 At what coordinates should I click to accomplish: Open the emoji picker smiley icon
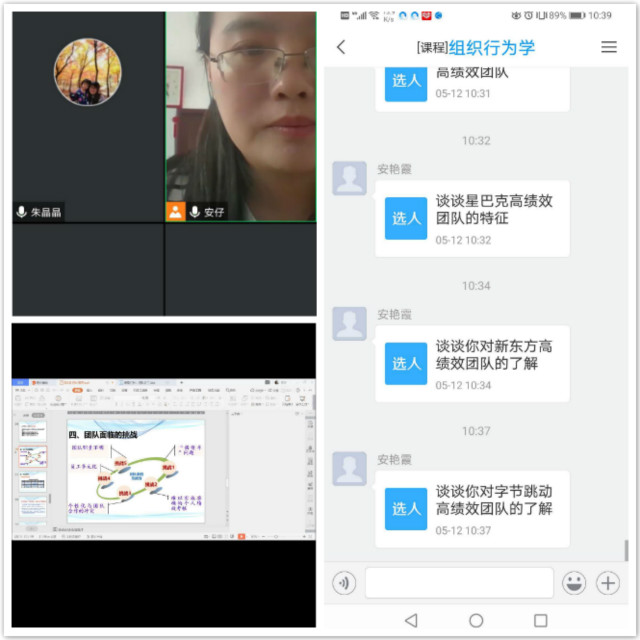pyautogui.click(x=574, y=583)
